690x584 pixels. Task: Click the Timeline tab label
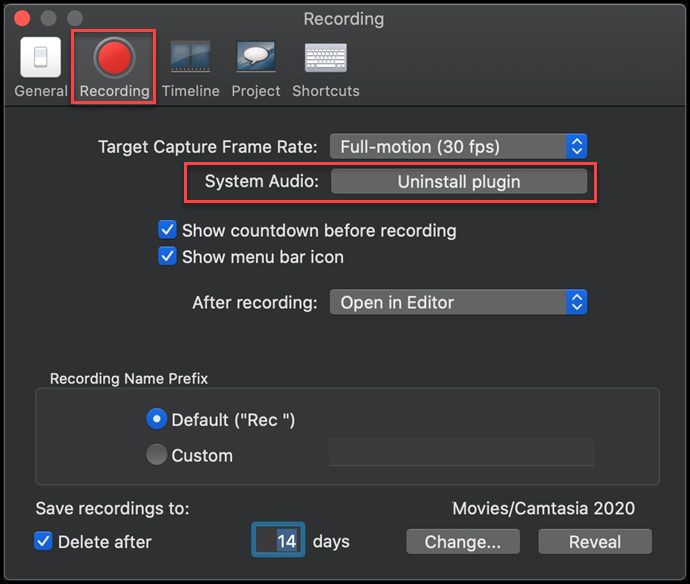pyautogui.click(x=190, y=91)
